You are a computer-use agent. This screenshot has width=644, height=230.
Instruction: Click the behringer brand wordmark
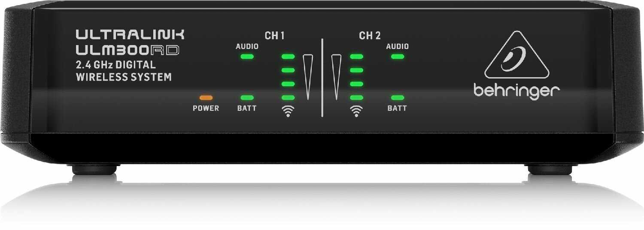[x=517, y=91]
